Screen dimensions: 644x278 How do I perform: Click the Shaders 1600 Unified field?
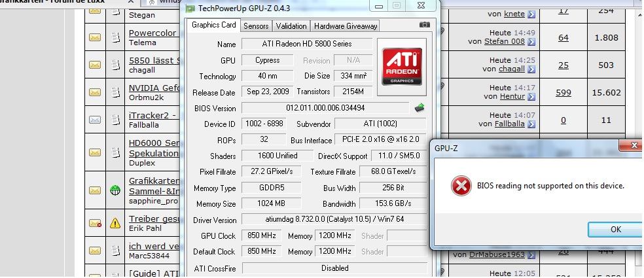pos(277,156)
